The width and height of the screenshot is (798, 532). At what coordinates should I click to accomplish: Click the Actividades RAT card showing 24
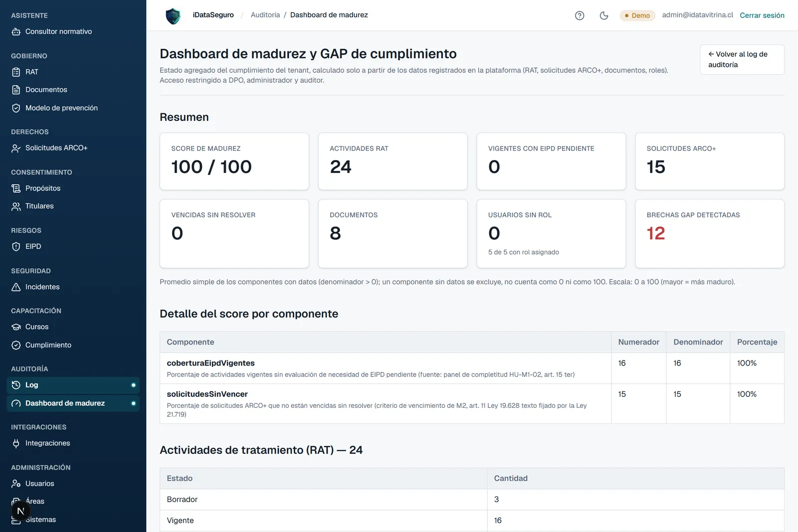point(393,161)
